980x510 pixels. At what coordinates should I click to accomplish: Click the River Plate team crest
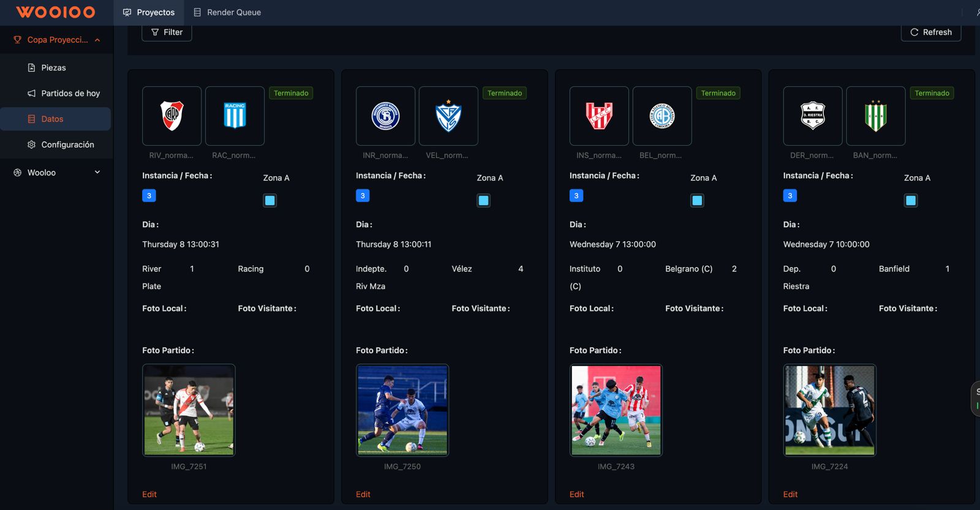pos(171,116)
